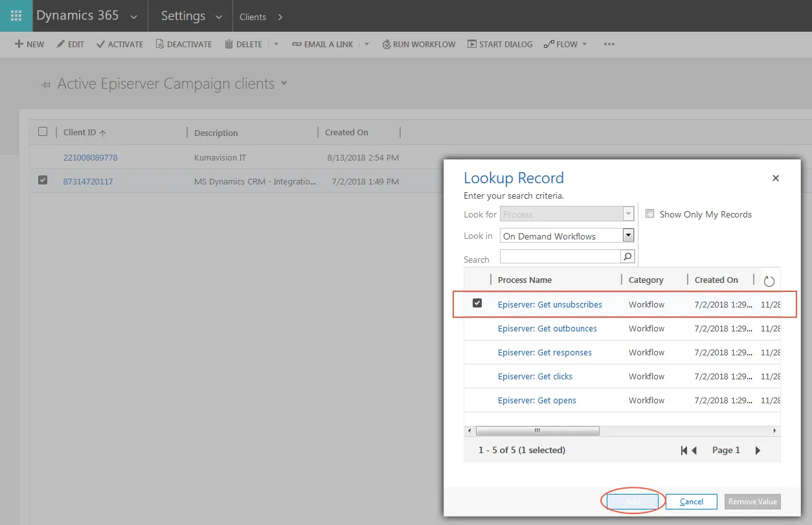This screenshot has width=812, height=525.
Task: Expand the chevron after Clients breadcrumb
Action: click(280, 17)
